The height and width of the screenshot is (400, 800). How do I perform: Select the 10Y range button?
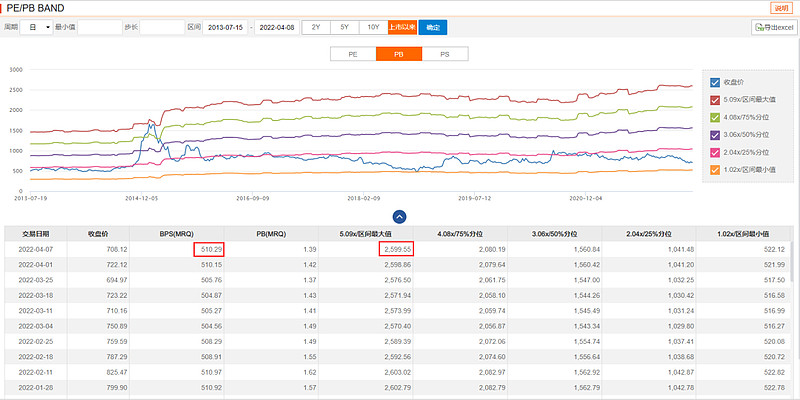pos(372,27)
